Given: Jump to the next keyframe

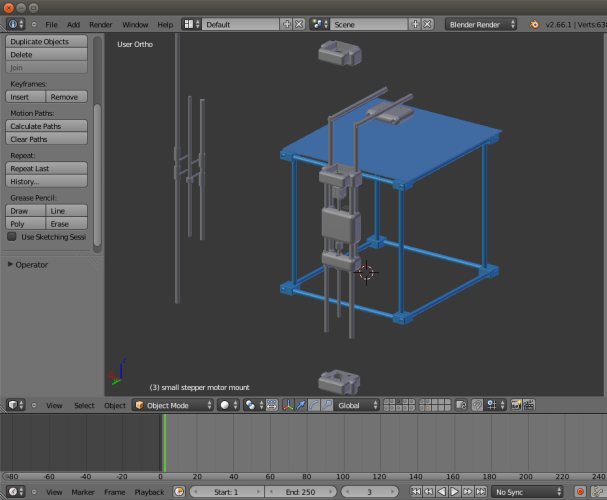Looking at the screenshot, I should (468, 492).
